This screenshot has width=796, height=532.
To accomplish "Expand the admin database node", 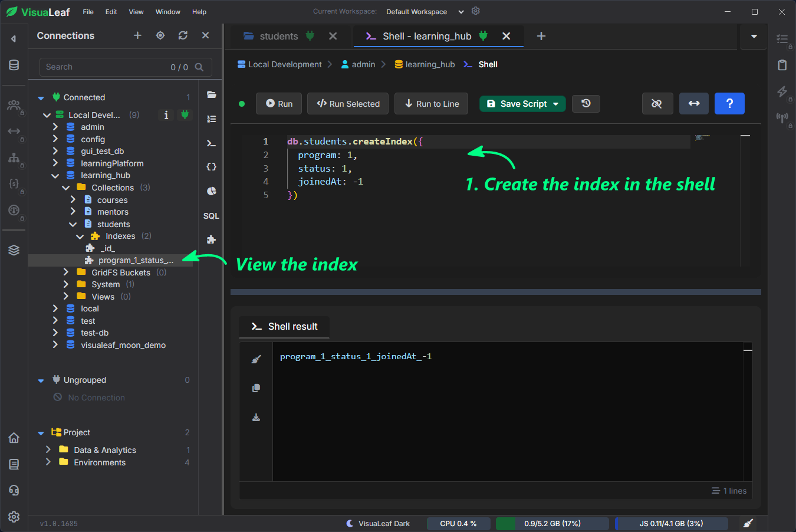I will (55, 127).
